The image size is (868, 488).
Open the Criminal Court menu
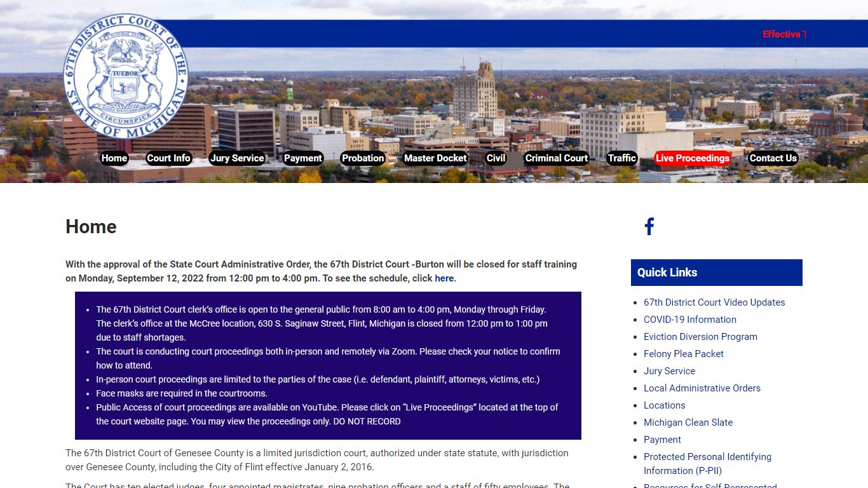pyautogui.click(x=557, y=158)
